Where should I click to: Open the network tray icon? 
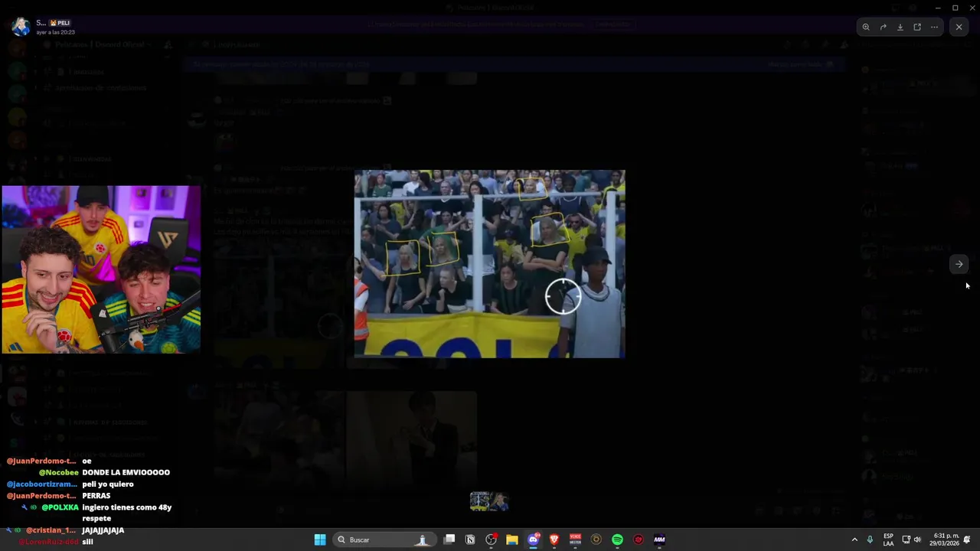906,540
